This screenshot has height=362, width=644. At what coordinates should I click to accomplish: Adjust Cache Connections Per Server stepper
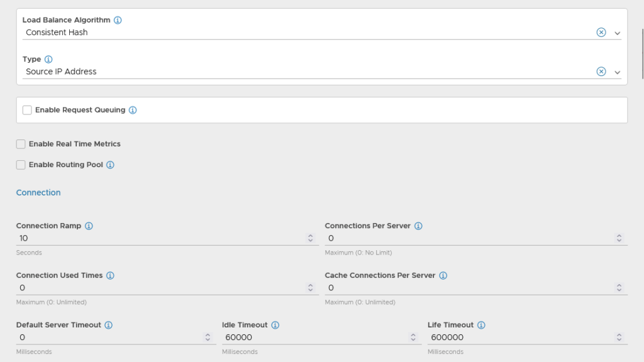(x=619, y=288)
